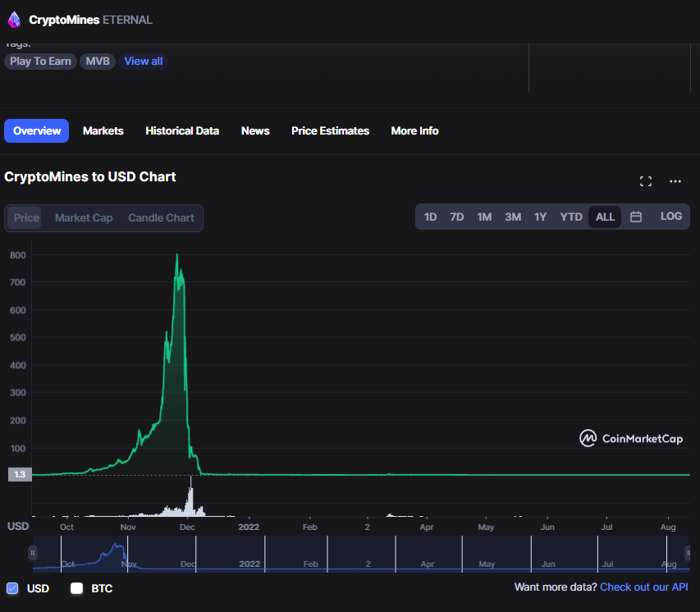Screen dimensions: 700x612
Task: Select the Price chart mode
Action: tap(26, 218)
